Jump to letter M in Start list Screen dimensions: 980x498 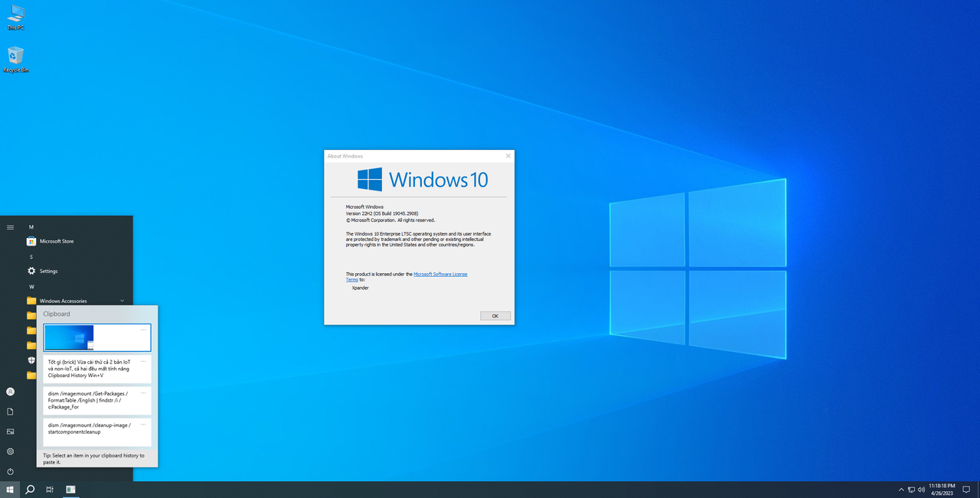(x=31, y=227)
